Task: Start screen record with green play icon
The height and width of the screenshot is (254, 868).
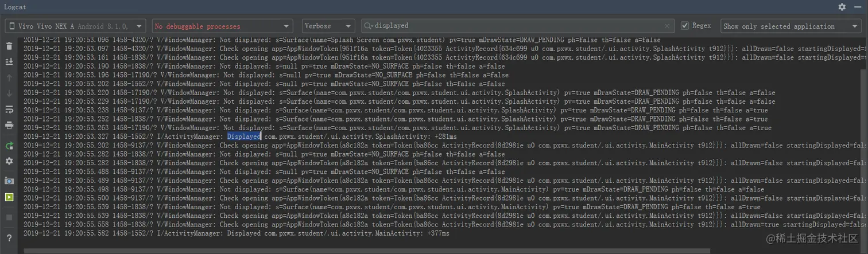Action: (9, 197)
